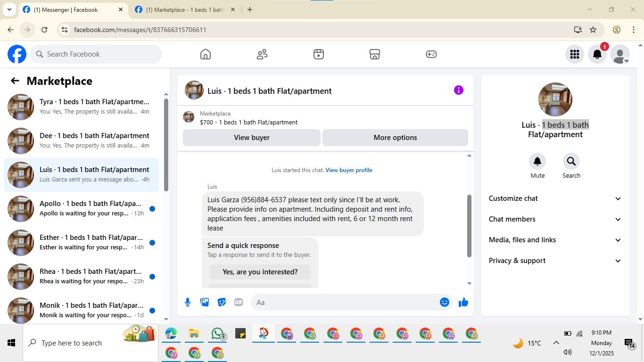Click the message input field 'Aa'

point(345,302)
